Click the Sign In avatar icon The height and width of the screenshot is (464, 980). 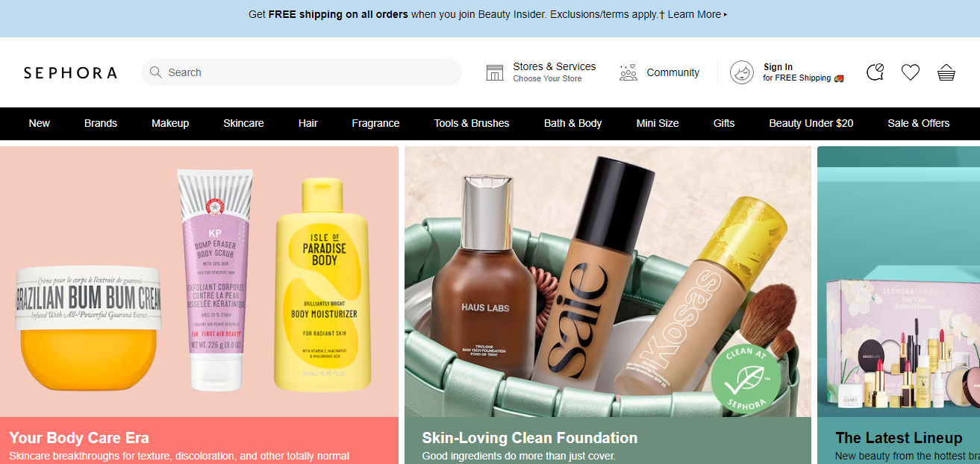[x=741, y=72]
